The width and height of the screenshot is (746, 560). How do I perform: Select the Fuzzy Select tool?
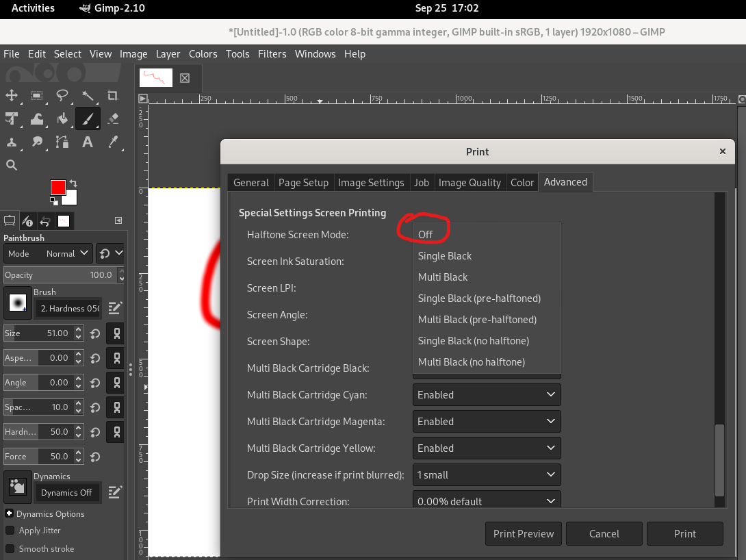(88, 95)
